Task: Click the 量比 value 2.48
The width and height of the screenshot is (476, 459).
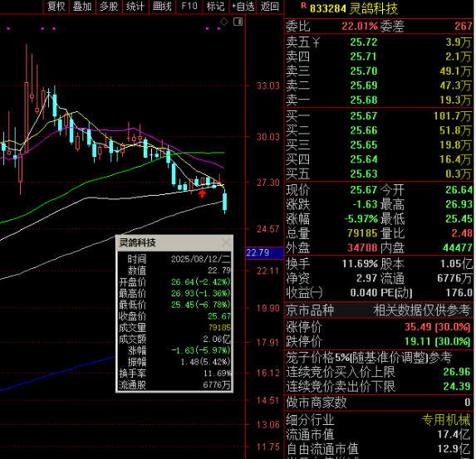Action: [462, 233]
